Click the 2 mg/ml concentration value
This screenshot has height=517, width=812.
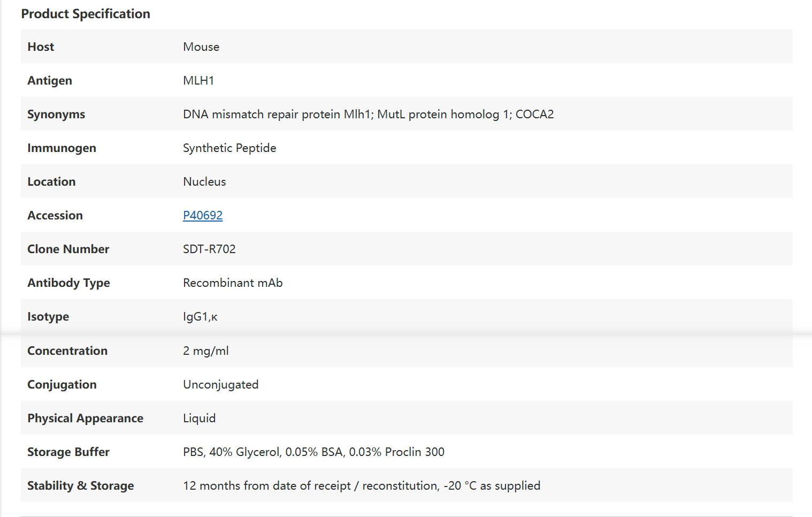206,351
